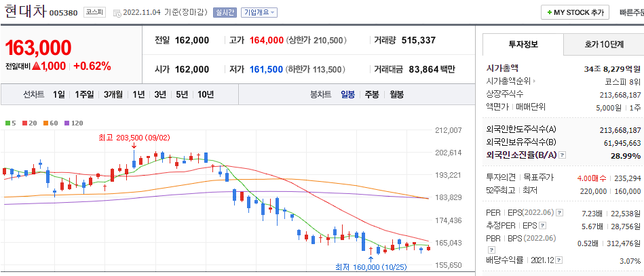Click the help icon next to 외국인소진율(B/A)

(x=563, y=155)
